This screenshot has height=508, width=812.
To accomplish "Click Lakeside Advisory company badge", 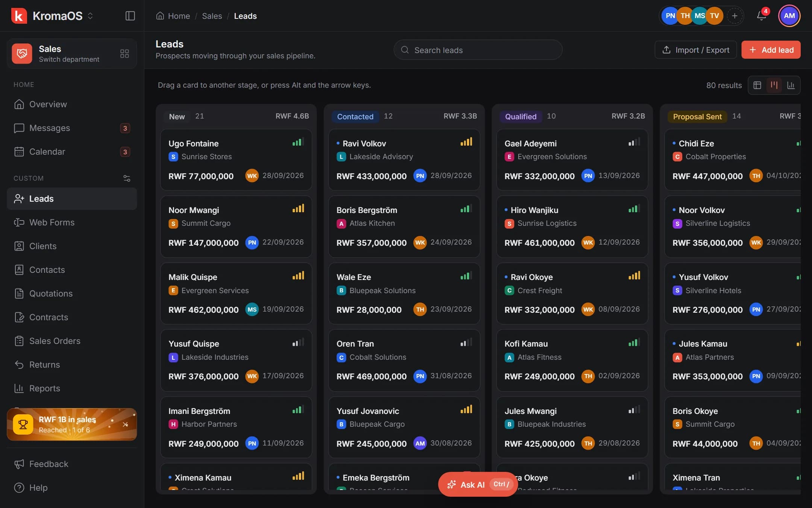I will [x=341, y=157].
